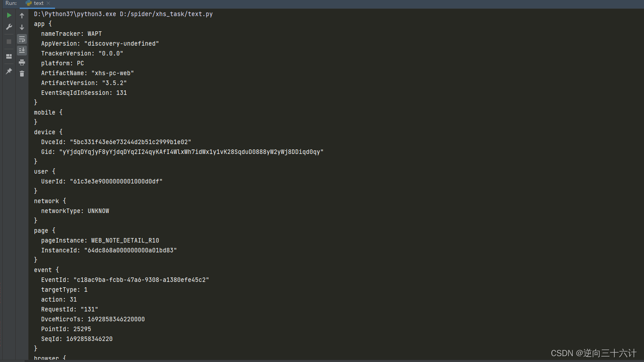
Task: Jump up the stack trace arrow
Action: click(22, 16)
